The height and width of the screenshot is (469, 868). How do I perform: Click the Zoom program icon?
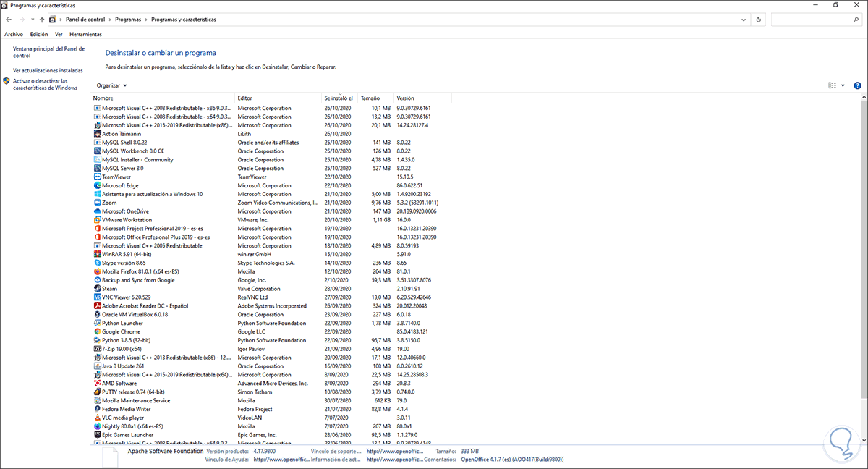pos(97,203)
